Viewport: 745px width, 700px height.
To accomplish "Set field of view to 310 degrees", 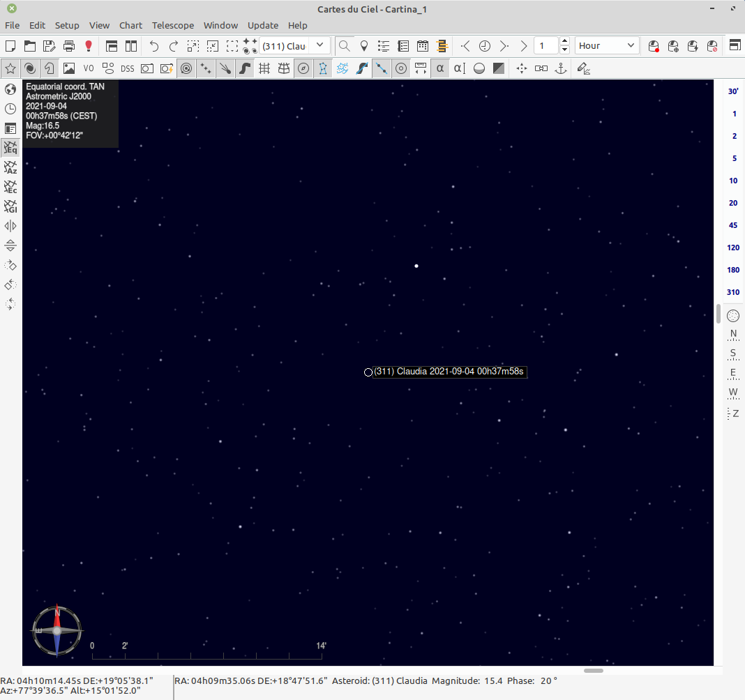I will [733, 292].
